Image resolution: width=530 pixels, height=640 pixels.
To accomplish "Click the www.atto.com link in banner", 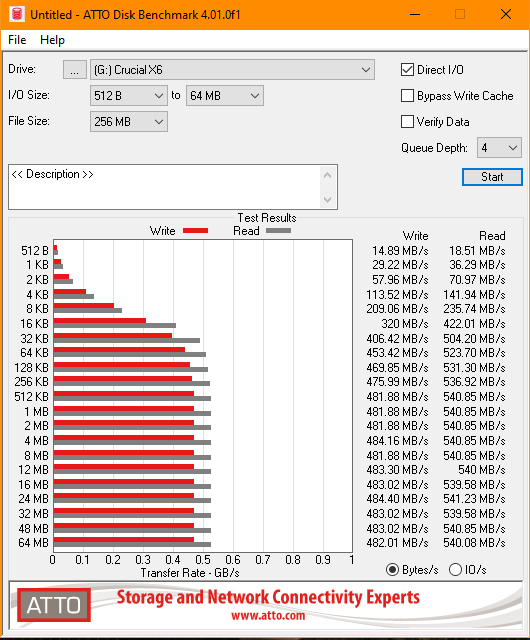I will coord(268,616).
